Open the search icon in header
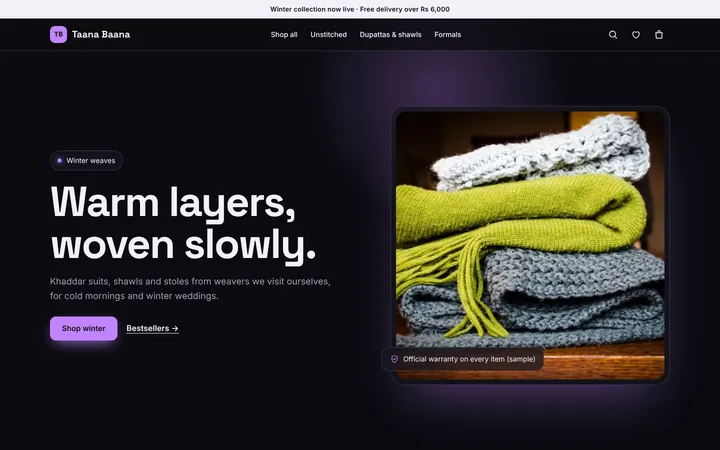 coord(613,34)
